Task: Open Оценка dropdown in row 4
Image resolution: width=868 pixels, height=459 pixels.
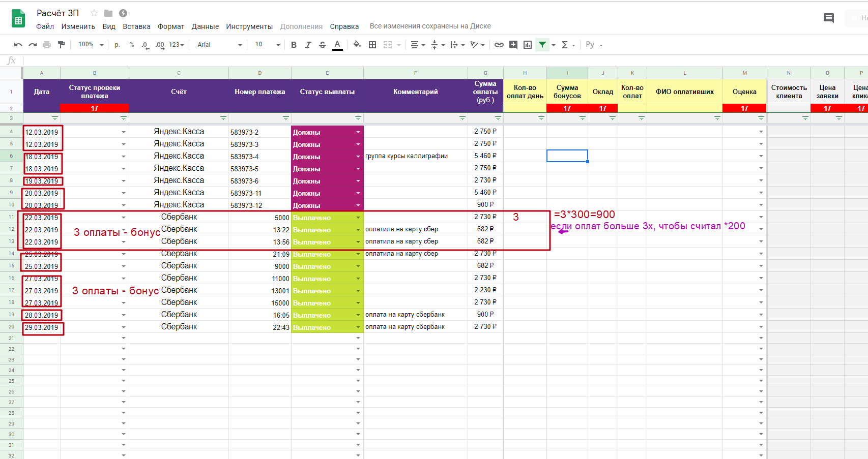Action: (x=761, y=132)
